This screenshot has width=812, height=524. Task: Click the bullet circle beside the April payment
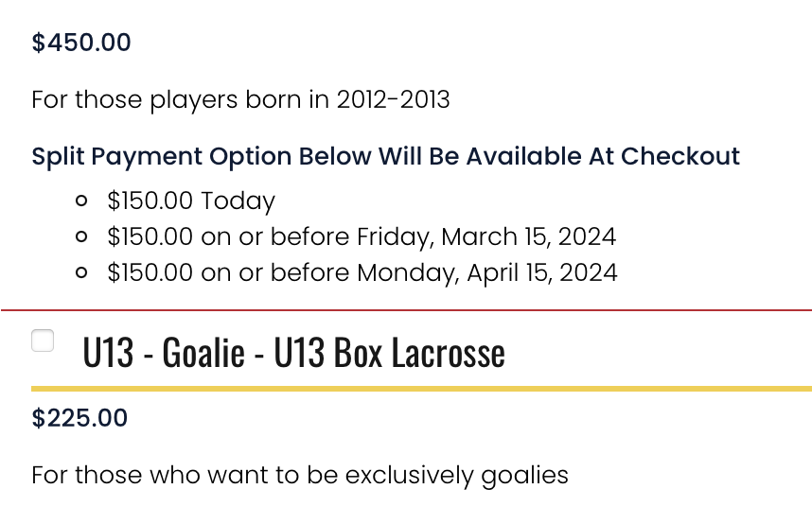tap(81, 272)
